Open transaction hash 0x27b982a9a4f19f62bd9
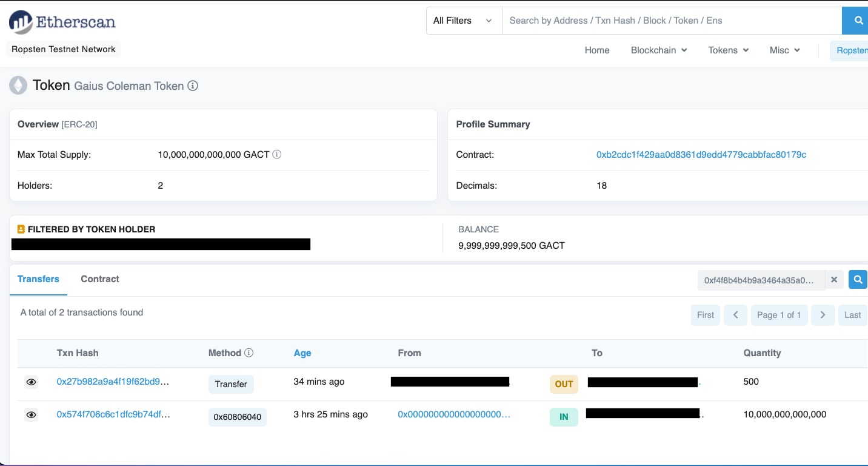The image size is (868, 466). coord(113,382)
